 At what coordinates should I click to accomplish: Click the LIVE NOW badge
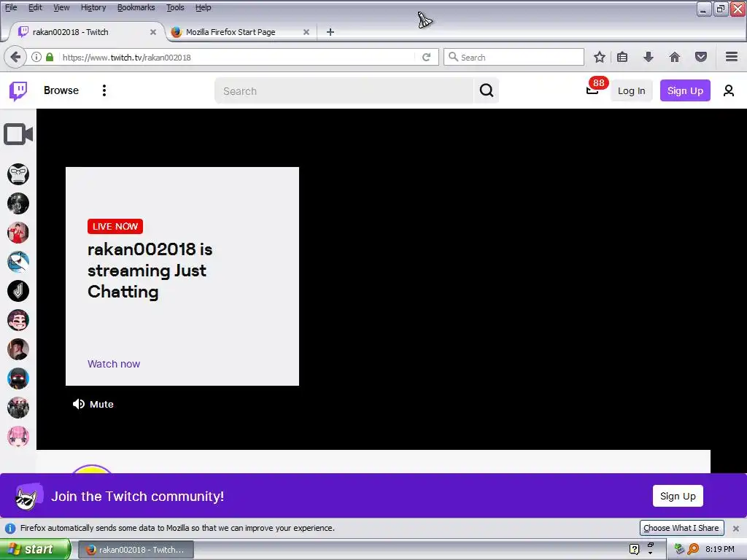[115, 226]
